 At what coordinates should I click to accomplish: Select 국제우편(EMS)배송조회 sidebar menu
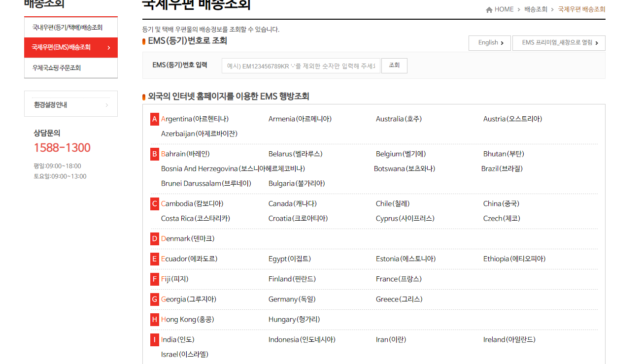tap(71, 47)
